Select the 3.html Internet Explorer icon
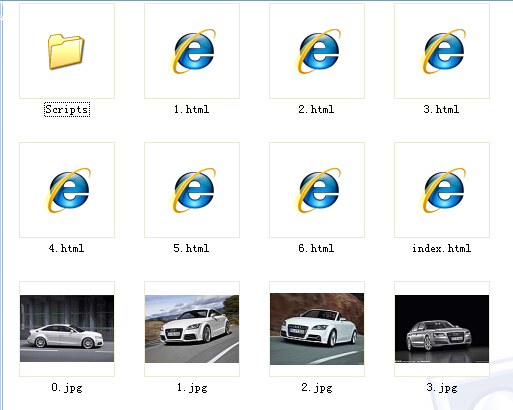This screenshot has width=513, height=410. [x=442, y=51]
